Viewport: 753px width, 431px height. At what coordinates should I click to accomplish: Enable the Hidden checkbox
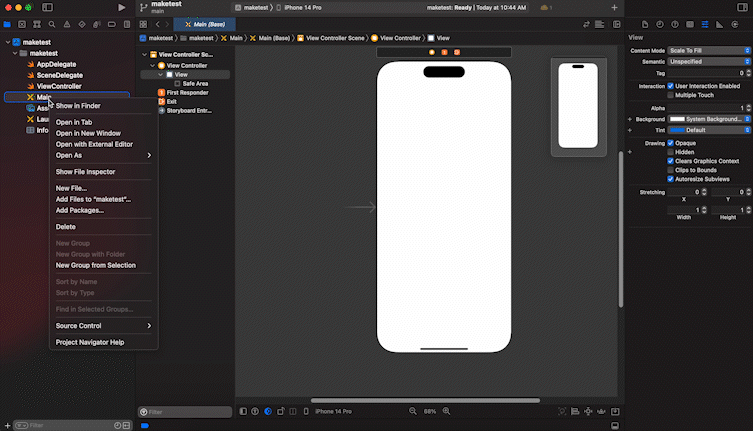[671, 152]
